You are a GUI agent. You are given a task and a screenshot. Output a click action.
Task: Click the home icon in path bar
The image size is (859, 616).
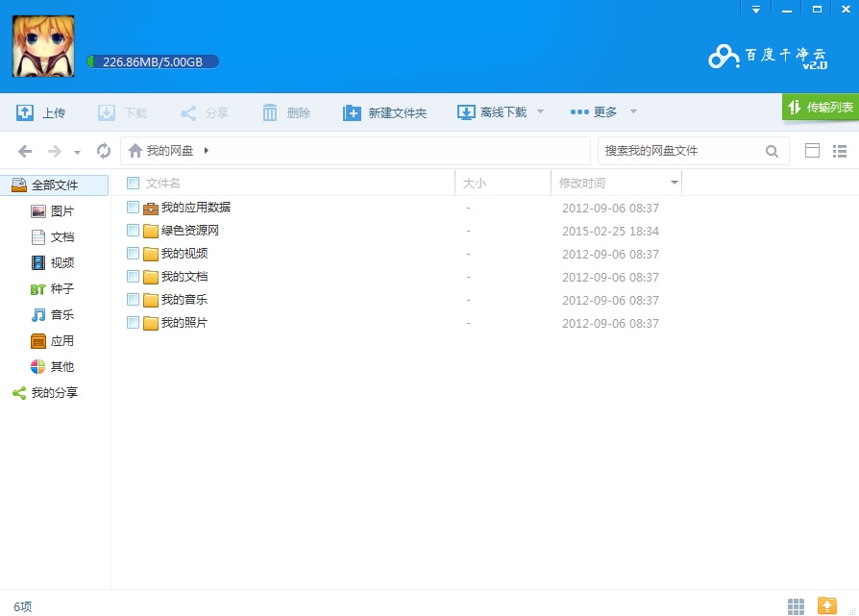(135, 150)
